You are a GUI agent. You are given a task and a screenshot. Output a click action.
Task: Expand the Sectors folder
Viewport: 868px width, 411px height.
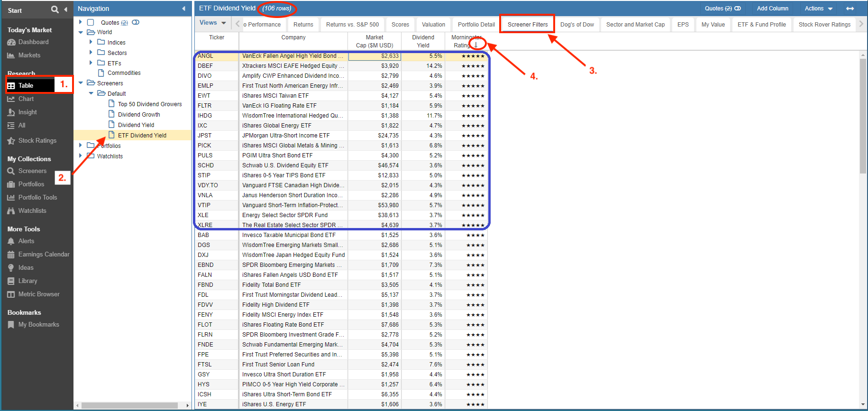91,53
